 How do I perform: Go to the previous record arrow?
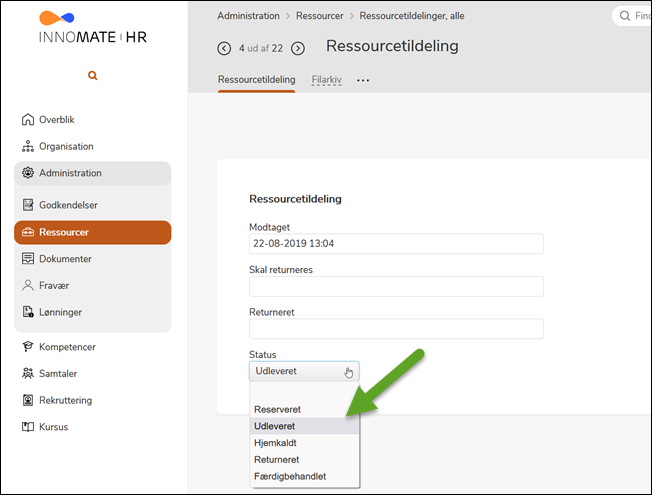(x=224, y=48)
